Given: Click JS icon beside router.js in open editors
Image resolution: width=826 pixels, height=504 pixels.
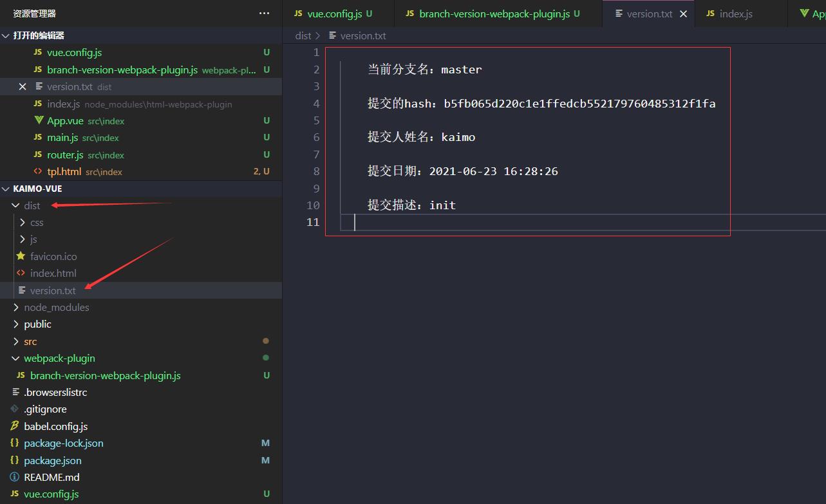Looking at the screenshot, I should [x=37, y=154].
